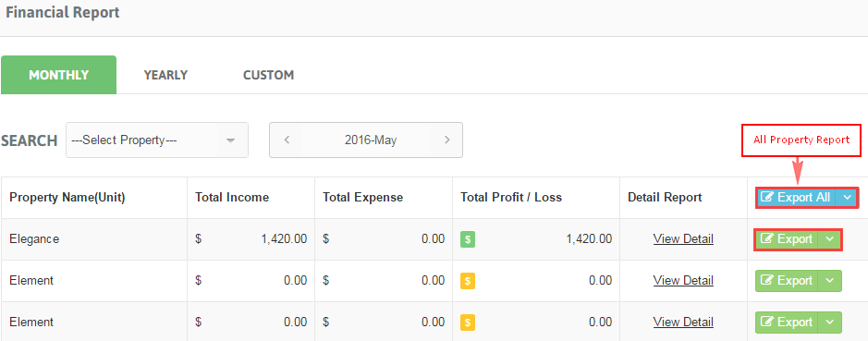The height and width of the screenshot is (341, 868).
Task: Switch to the YEARLY tab
Action: click(165, 75)
